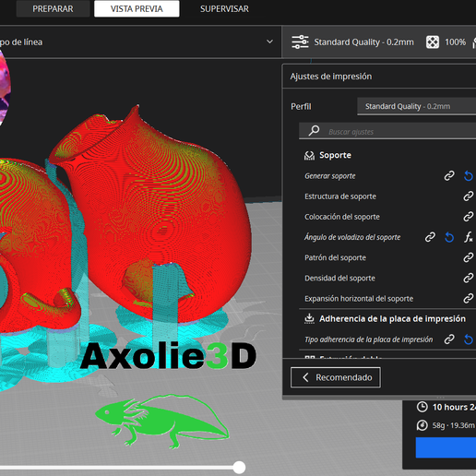
Task: Select the Colocación del soporte label
Action: (x=342, y=217)
